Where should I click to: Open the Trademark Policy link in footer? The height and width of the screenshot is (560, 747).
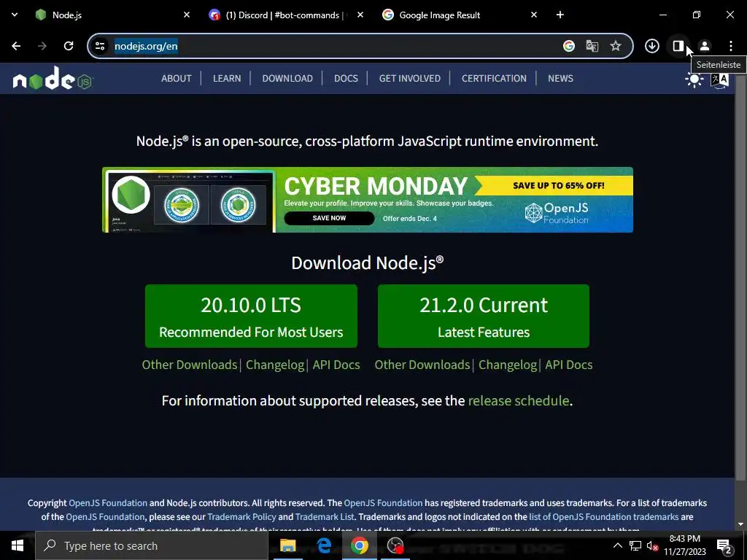coord(241,517)
